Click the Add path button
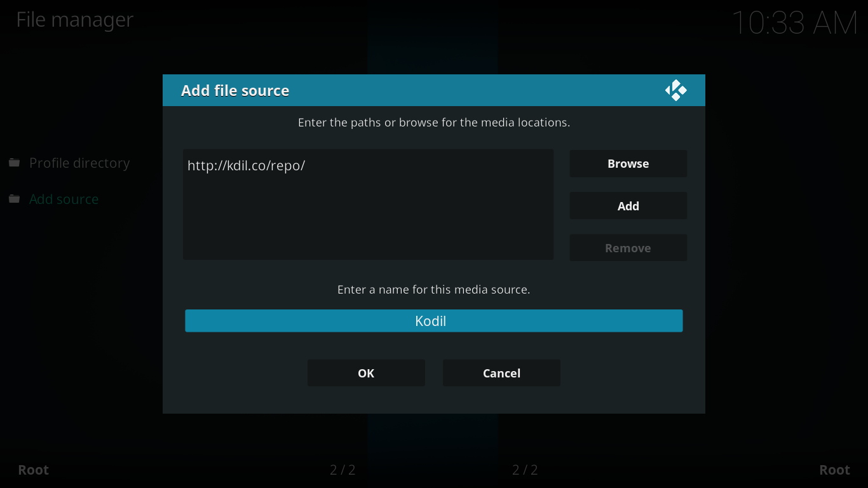 (628, 206)
